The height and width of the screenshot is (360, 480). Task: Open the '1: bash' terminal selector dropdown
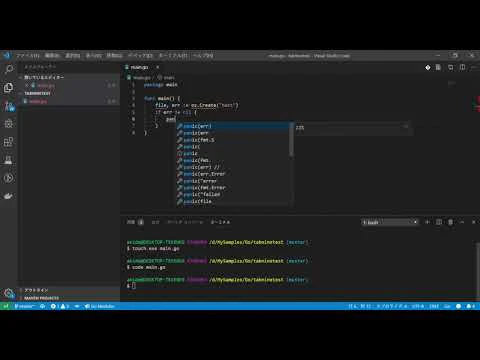pos(390,222)
